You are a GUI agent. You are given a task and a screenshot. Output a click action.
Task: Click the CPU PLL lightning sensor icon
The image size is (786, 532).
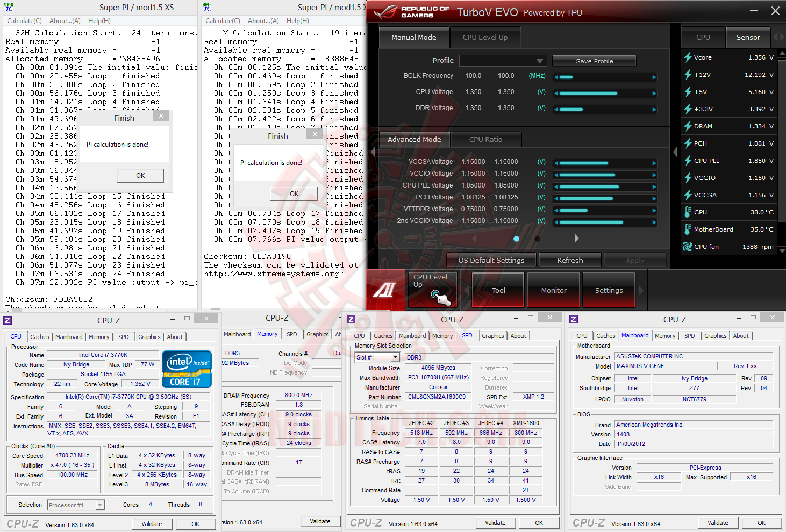[688, 161]
